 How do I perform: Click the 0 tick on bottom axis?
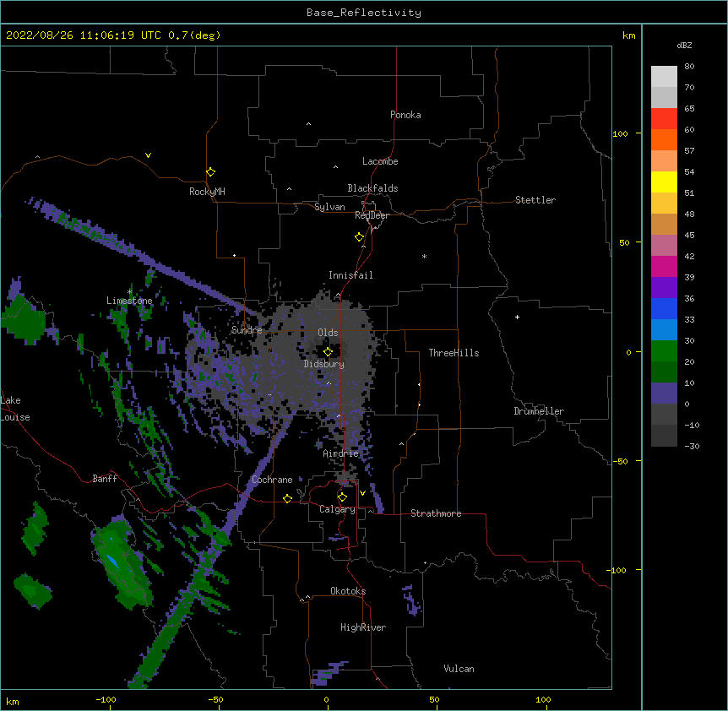coord(326,699)
